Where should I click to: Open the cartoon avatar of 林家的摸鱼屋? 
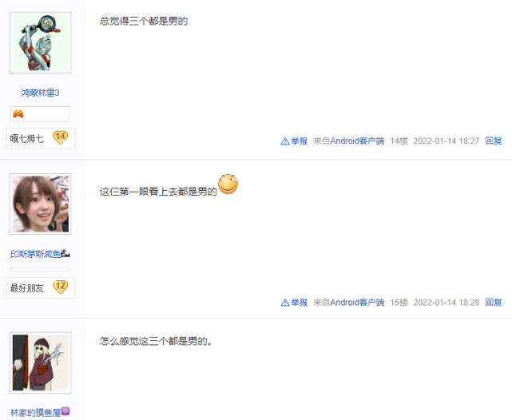point(41,363)
